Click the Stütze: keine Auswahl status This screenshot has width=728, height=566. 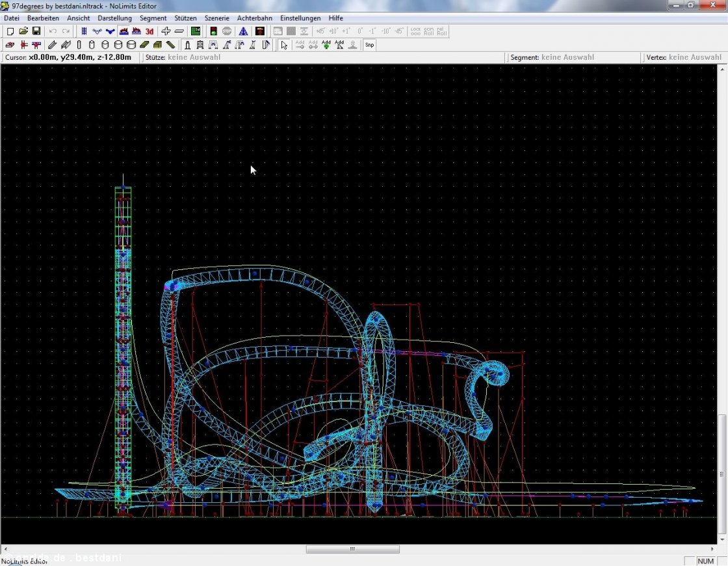[x=183, y=57]
